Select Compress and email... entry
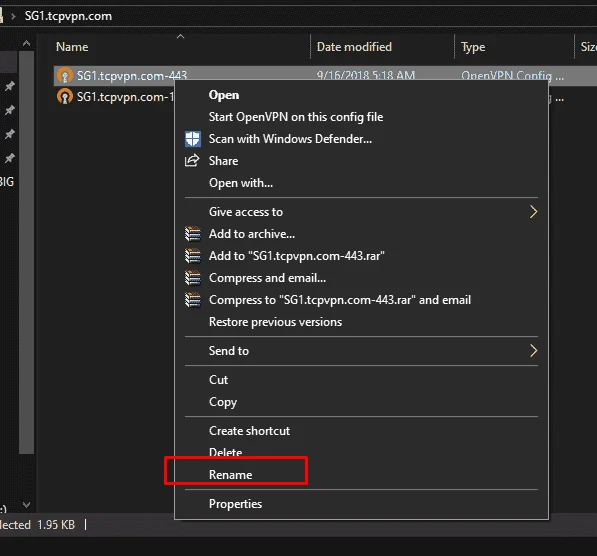 (361, 278)
